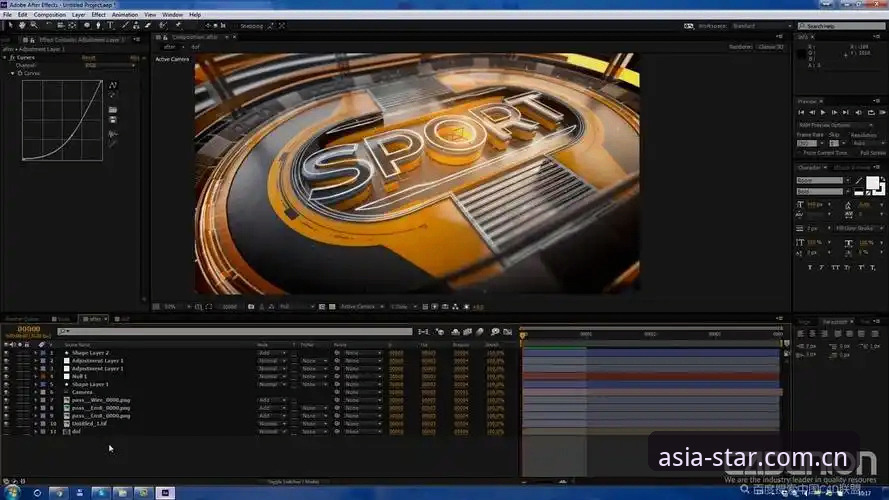Toggle visibility of Shape Layer 1
889x500 pixels.
pyautogui.click(x=6, y=384)
